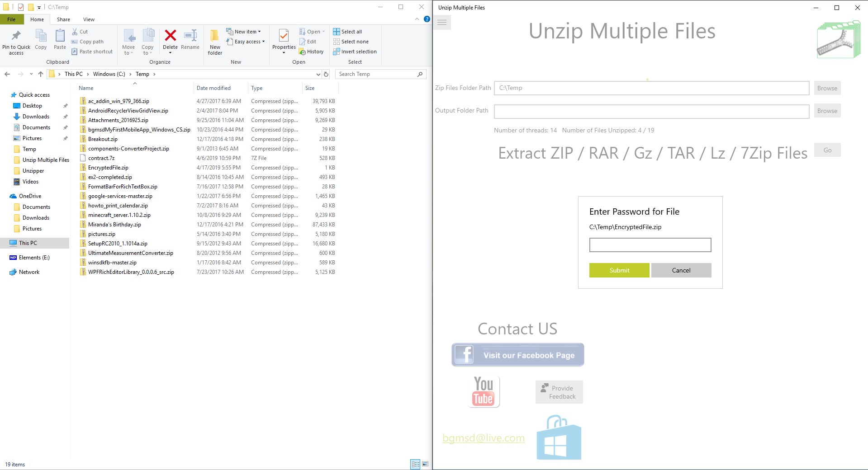Click the Microsoft Store icon
This screenshot has height=470, width=868.
pyautogui.click(x=559, y=437)
